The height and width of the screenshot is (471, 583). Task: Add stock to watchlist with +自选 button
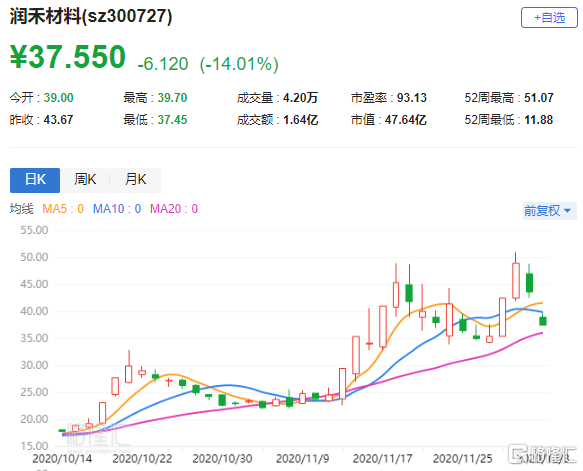coord(549,17)
